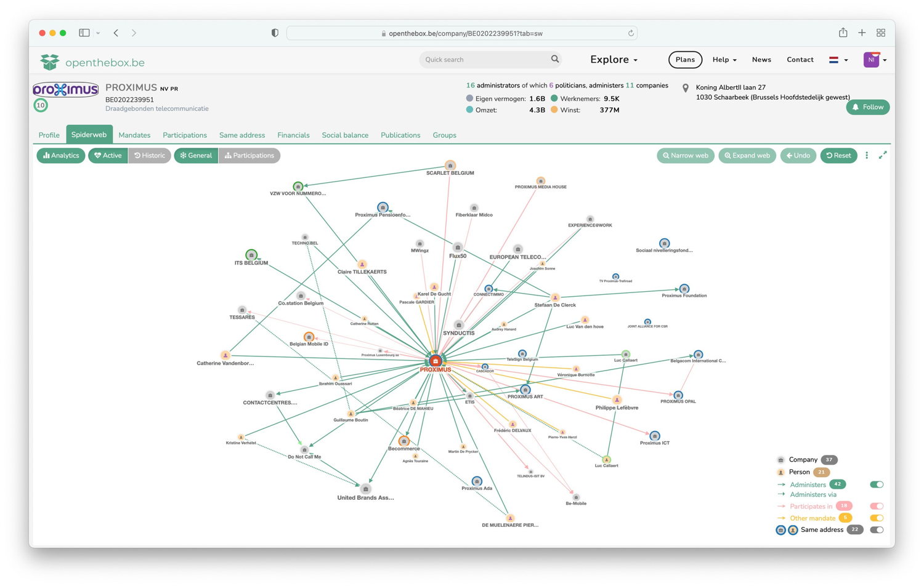The width and height of the screenshot is (924, 586).
Task: Switch to the same-level Participations tab
Action: [185, 135]
